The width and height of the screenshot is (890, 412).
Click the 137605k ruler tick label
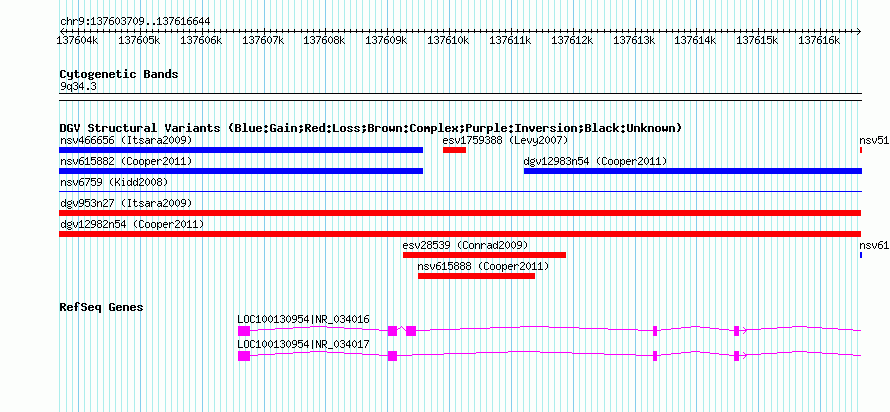click(x=139, y=40)
